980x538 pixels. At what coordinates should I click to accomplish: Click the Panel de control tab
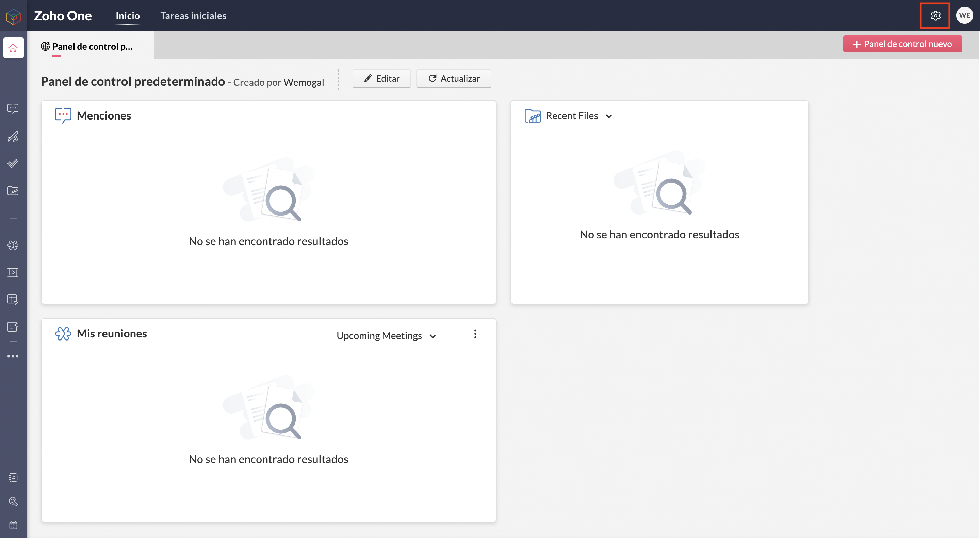91,46
